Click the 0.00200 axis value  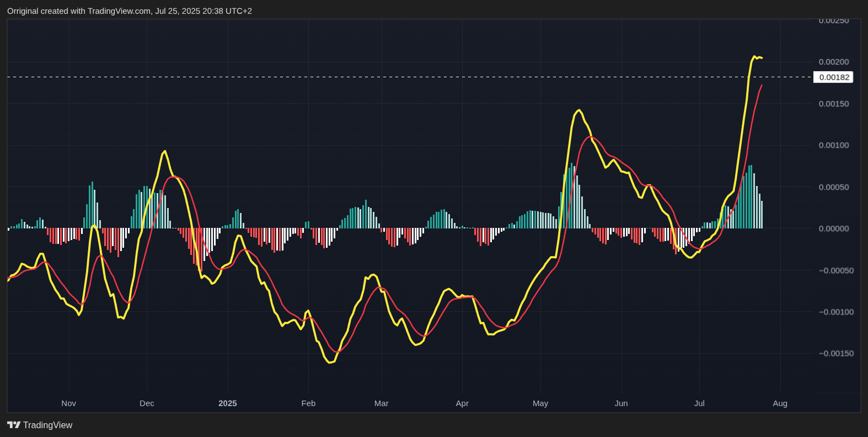coord(834,62)
